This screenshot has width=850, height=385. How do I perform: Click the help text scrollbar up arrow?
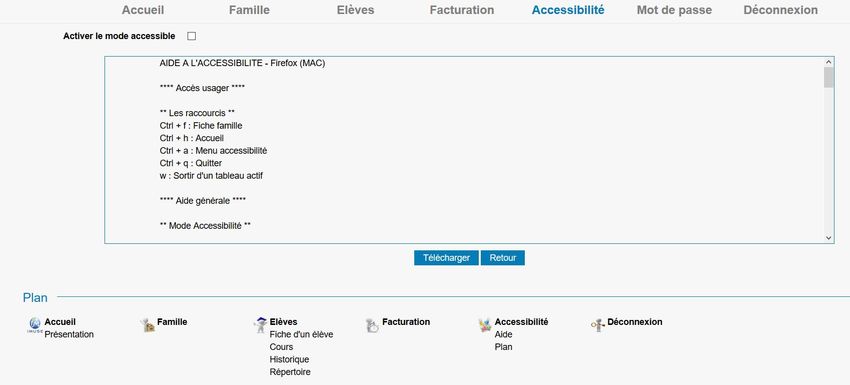tap(828, 62)
